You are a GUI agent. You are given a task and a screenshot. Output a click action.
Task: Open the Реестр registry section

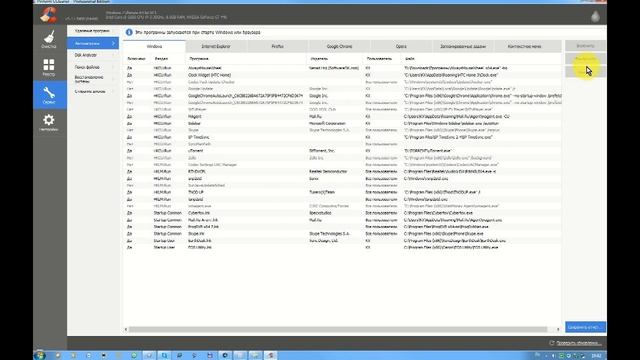[x=49, y=67]
